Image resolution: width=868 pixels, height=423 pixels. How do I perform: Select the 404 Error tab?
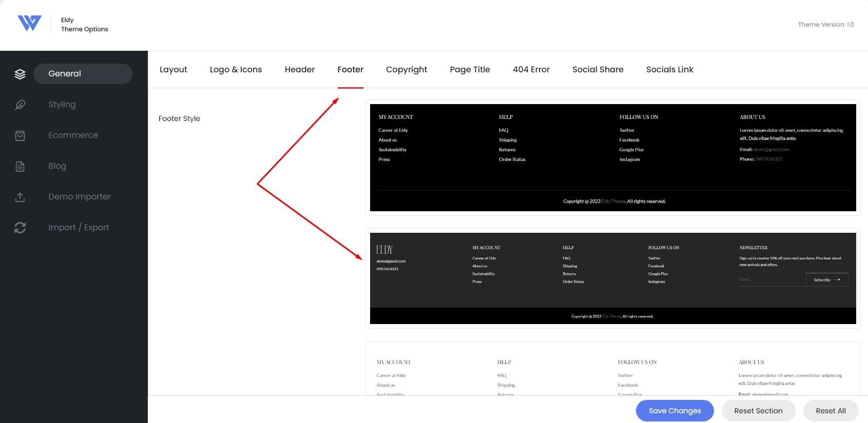pyautogui.click(x=531, y=70)
